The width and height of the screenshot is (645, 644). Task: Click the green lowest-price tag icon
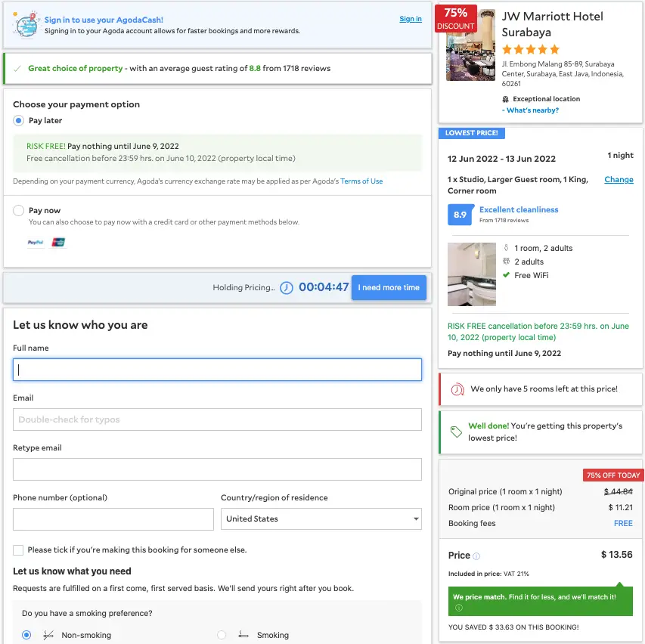pyautogui.click(x=456, y=432)
